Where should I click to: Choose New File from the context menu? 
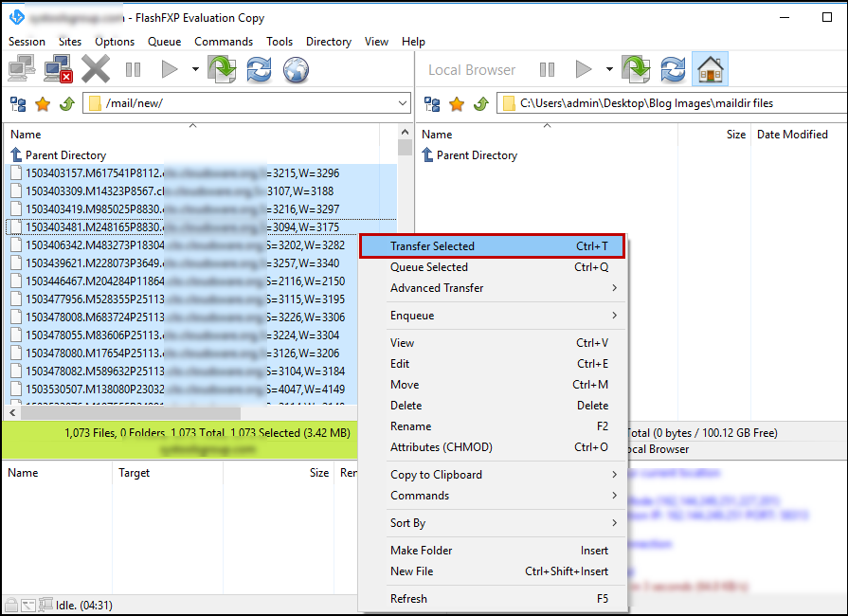492,571
